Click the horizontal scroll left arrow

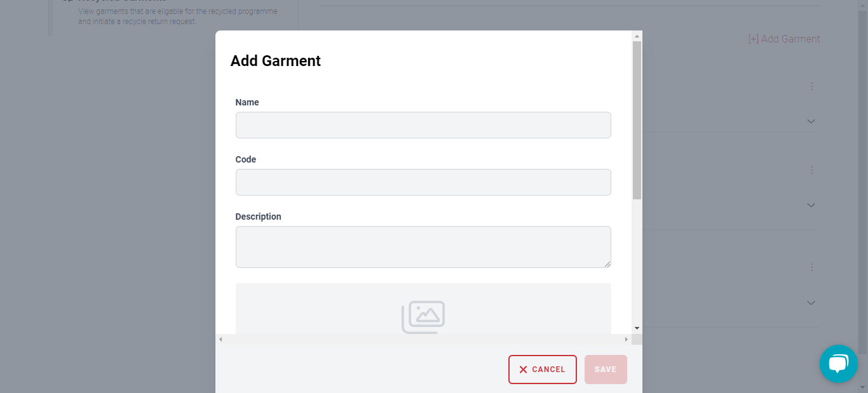[x=220, y=340]
